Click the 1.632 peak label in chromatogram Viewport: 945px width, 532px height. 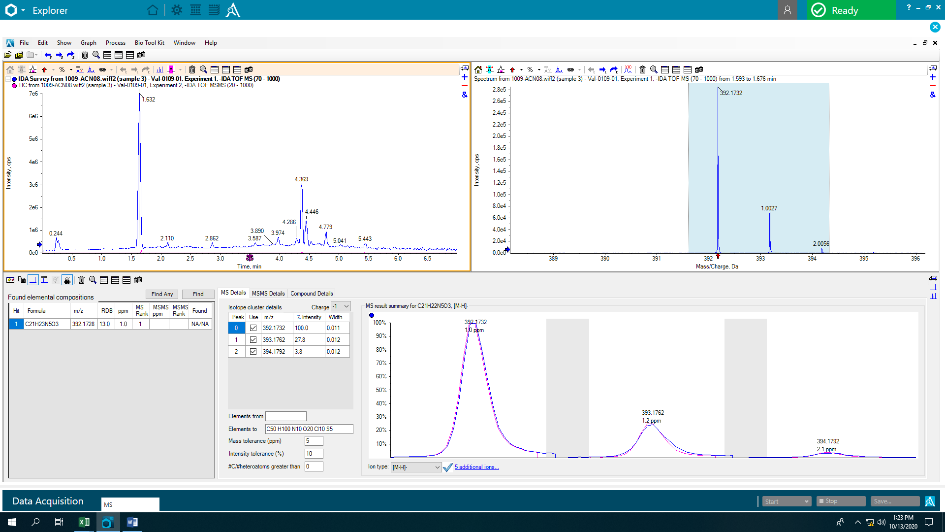[x=148, y=99]
